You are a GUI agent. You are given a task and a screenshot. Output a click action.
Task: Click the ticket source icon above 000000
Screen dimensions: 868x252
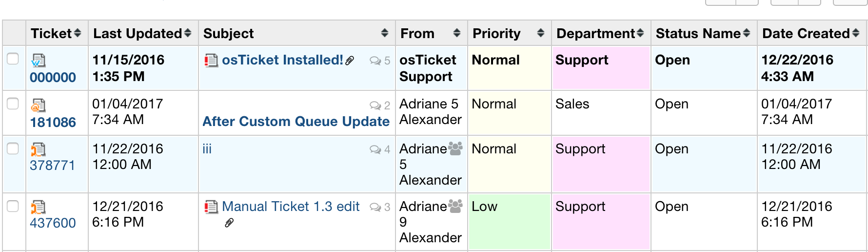pos(38,61)
